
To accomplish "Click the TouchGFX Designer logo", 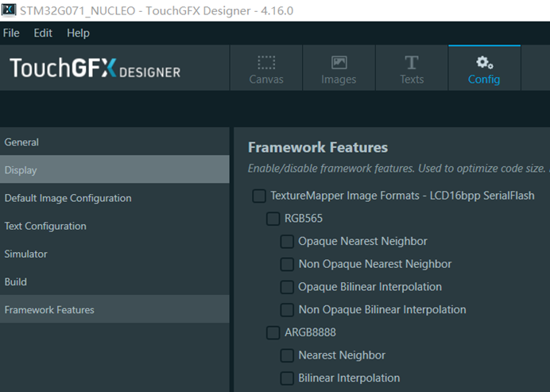I will tap(95, 68).
